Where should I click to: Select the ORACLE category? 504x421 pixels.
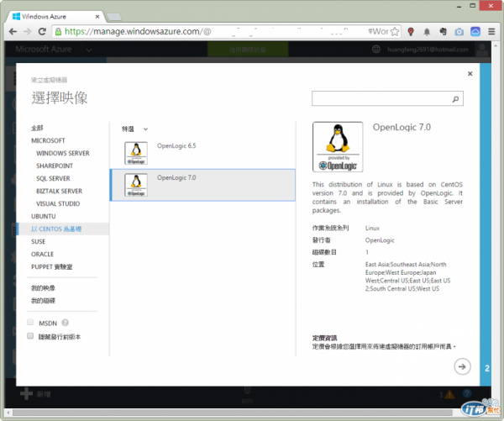43,254
